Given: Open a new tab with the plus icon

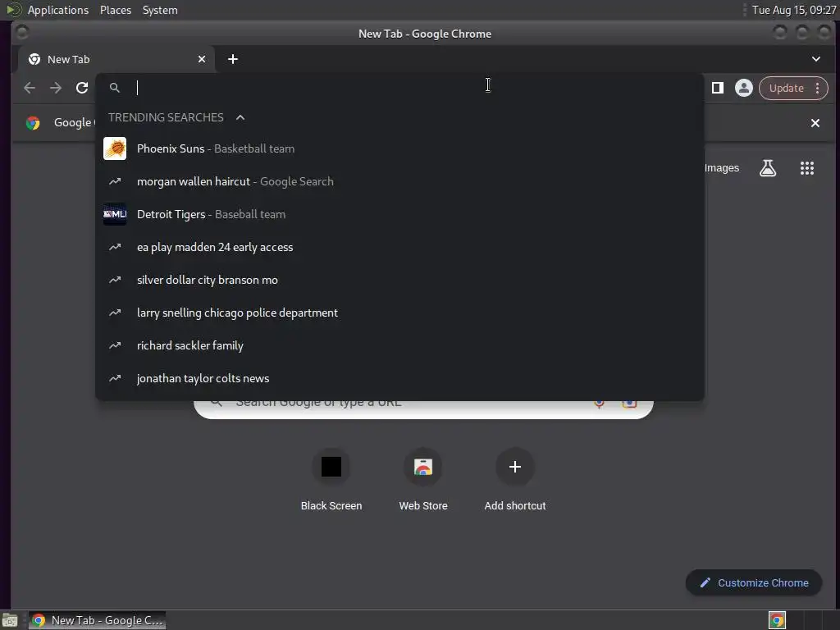Looking at the screenshot, I should coord(232,59).
